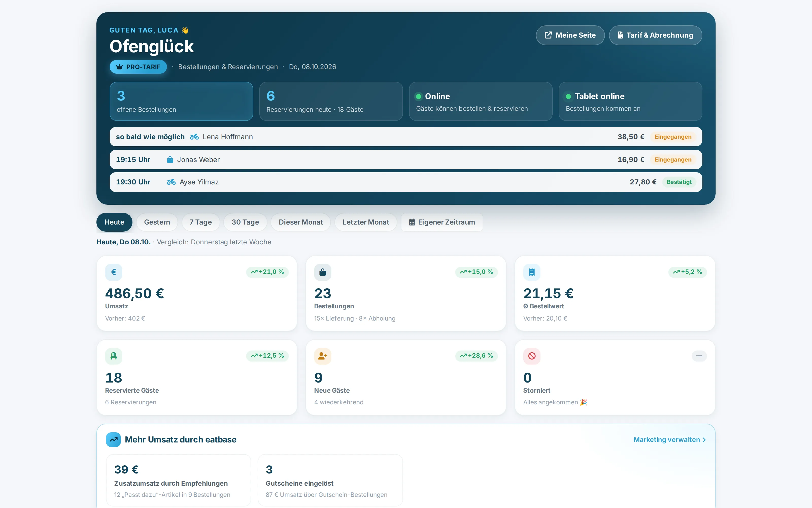This screenshot has height=508, width=812.
Task: Click the +5,2 % trend badge
Action: [x=687, y=272]
